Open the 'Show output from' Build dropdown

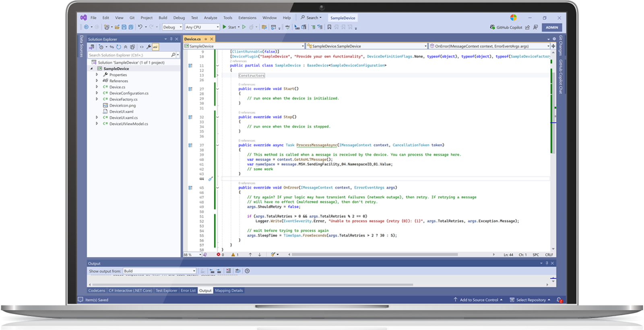point(159,271)
